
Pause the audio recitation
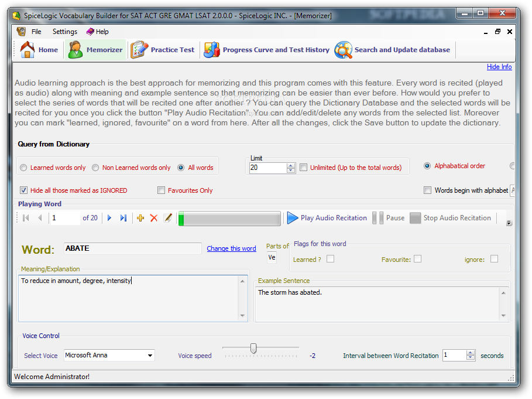point(389,218)
